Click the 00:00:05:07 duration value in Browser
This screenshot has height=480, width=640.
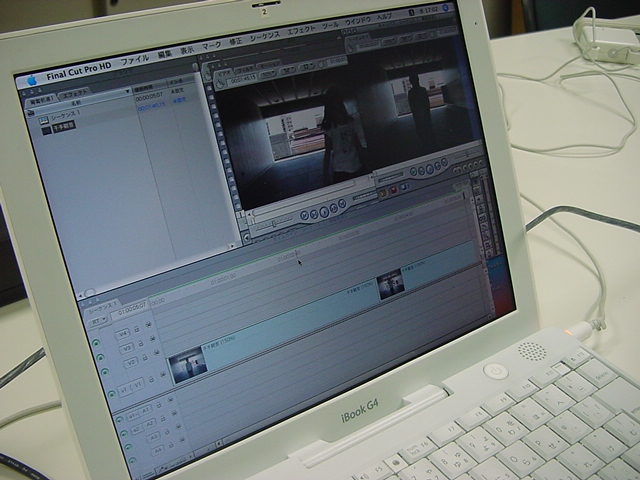pos(149,96)
